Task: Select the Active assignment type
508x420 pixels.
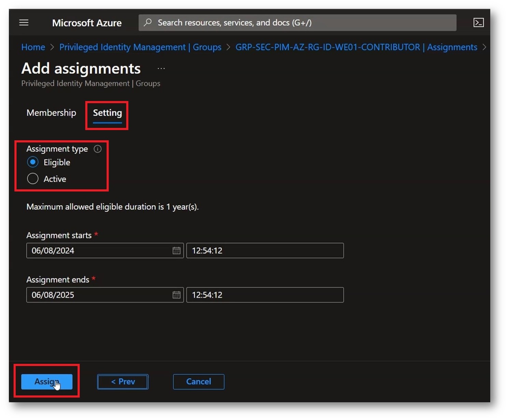Action: [x=33, y=179]
